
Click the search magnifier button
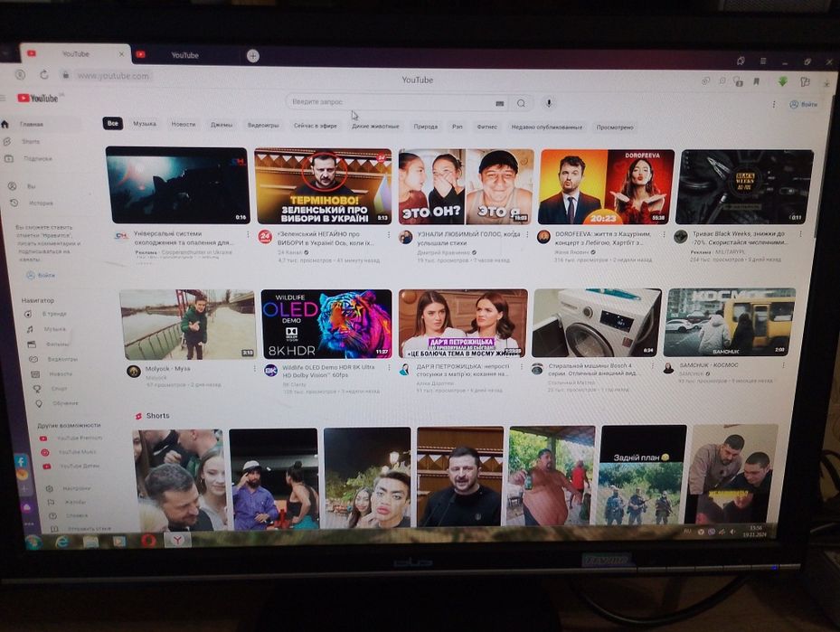(x=521, y=103)
